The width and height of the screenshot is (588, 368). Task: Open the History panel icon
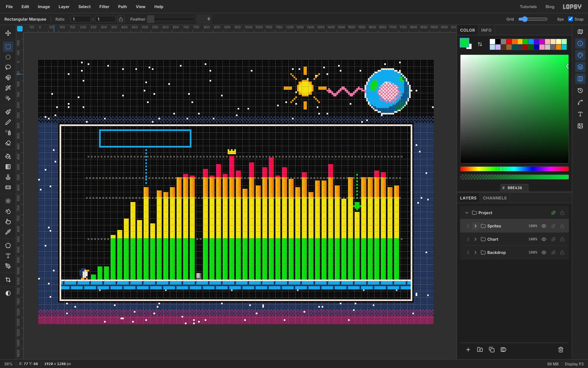pos(580,91)
